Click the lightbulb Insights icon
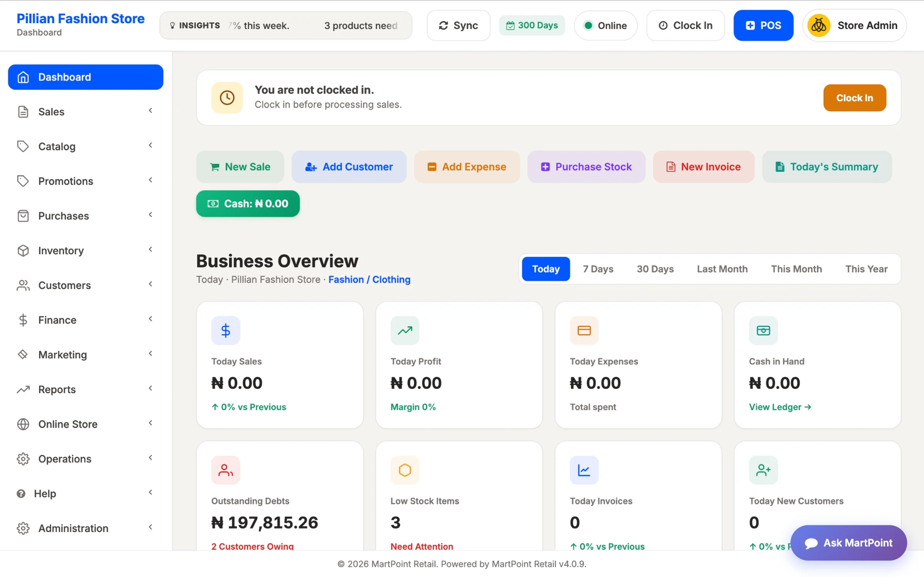924x577 pixels. coord(172,25)
